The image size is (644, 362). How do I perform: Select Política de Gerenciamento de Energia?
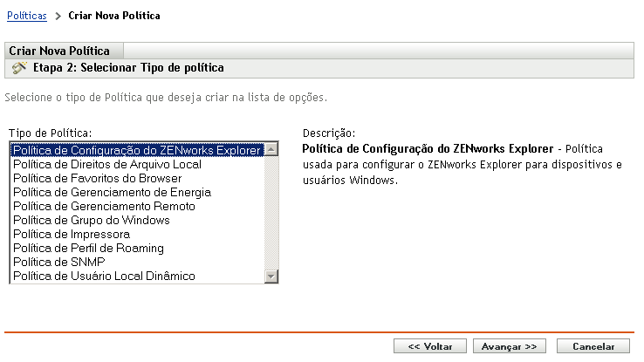[x=137, y=192]
